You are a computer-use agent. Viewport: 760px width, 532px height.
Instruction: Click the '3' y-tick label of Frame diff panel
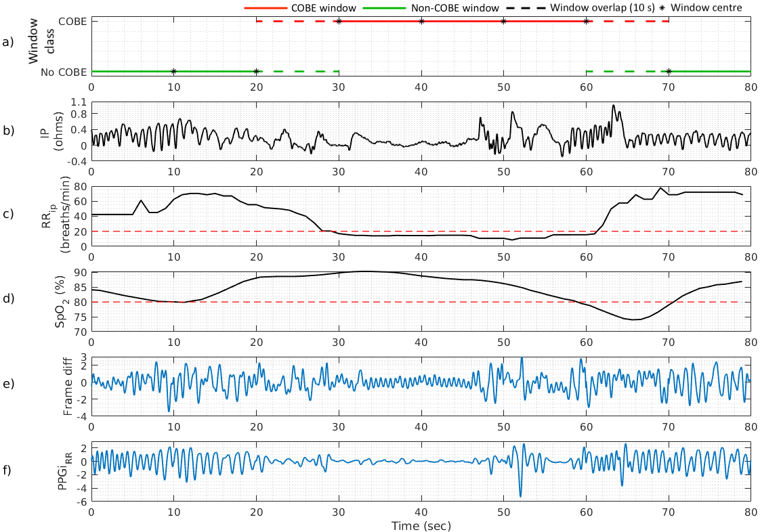click(84, 357)
